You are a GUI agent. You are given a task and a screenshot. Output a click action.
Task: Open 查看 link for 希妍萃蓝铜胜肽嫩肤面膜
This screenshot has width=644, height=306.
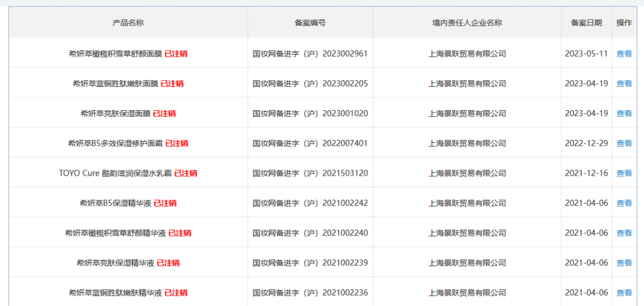click(x=624, y=84)
